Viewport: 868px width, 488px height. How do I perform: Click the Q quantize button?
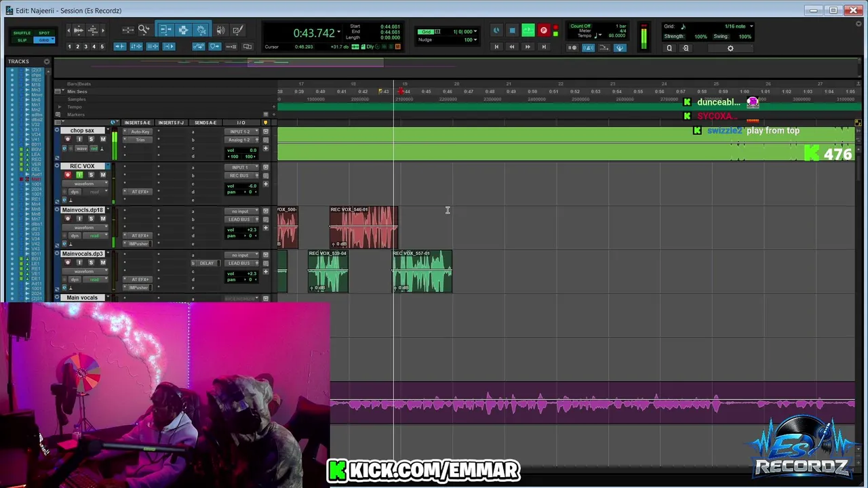tap(669, 48)
